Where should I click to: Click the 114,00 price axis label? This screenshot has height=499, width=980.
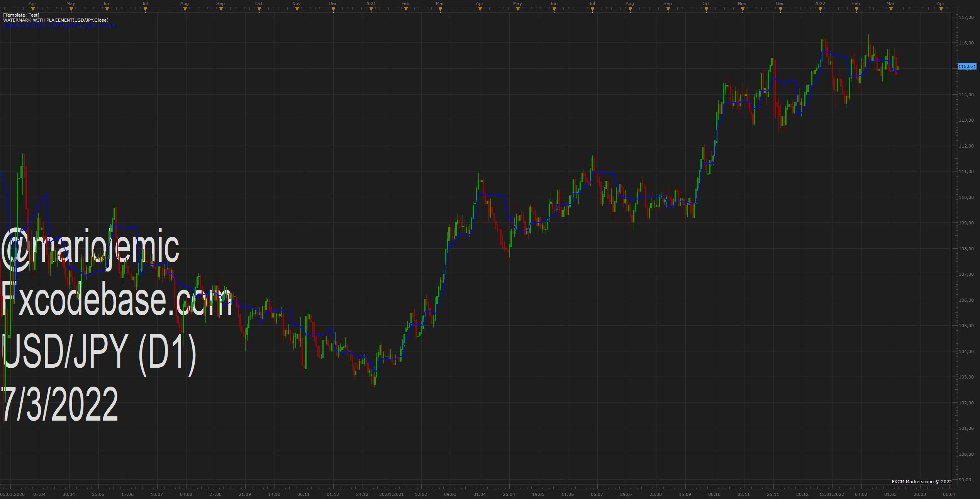966,95
